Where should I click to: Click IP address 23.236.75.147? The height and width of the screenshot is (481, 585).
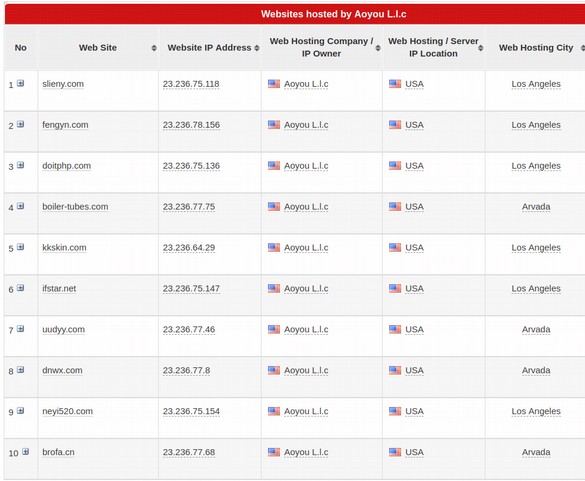tap(191, 288)
